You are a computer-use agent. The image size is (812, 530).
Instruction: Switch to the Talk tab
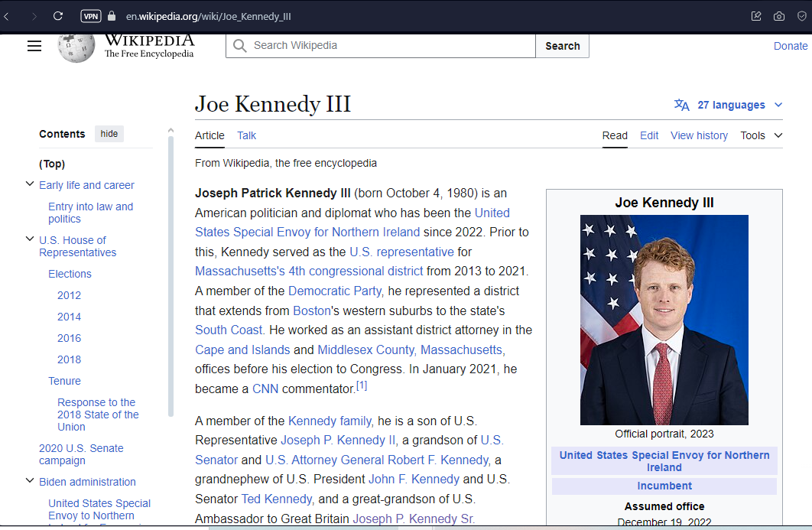[246, 135]
